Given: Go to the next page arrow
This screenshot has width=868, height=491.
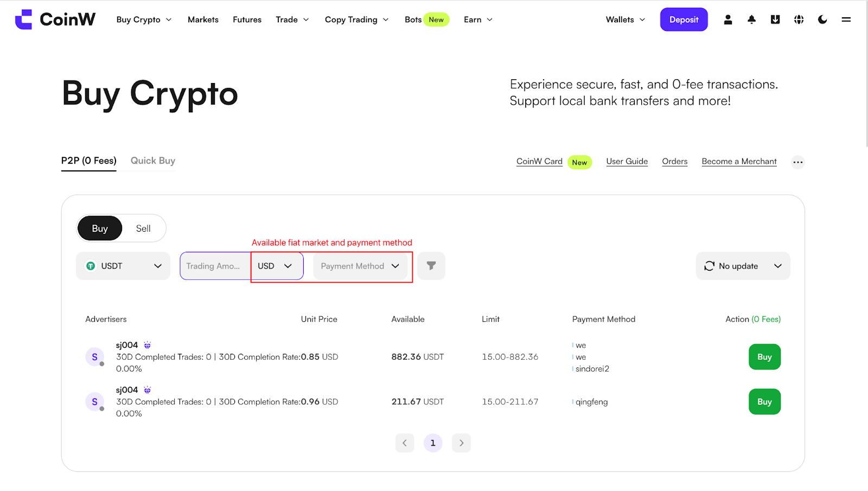Looking at the screenshot, I should (x=461, y=443).
